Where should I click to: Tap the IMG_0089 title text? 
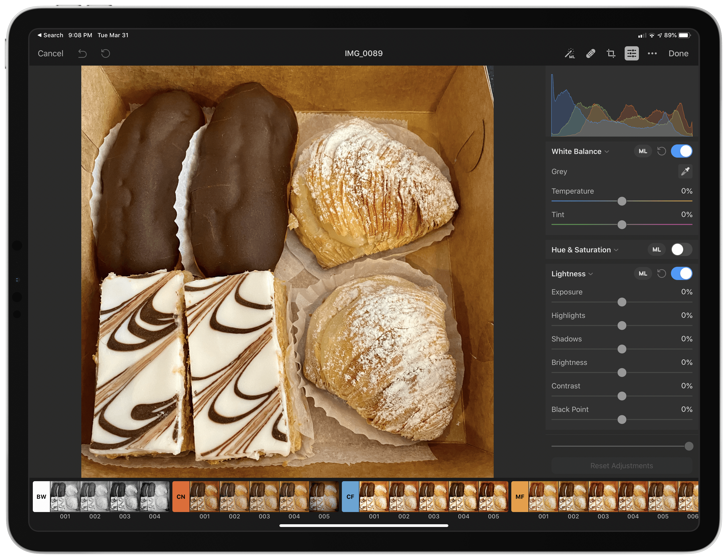(364, 53)
